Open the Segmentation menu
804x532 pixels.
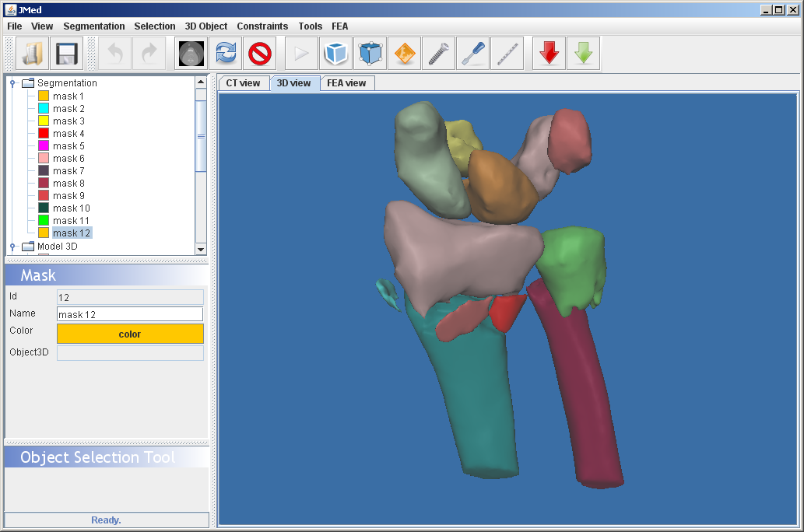pos(93,26)
